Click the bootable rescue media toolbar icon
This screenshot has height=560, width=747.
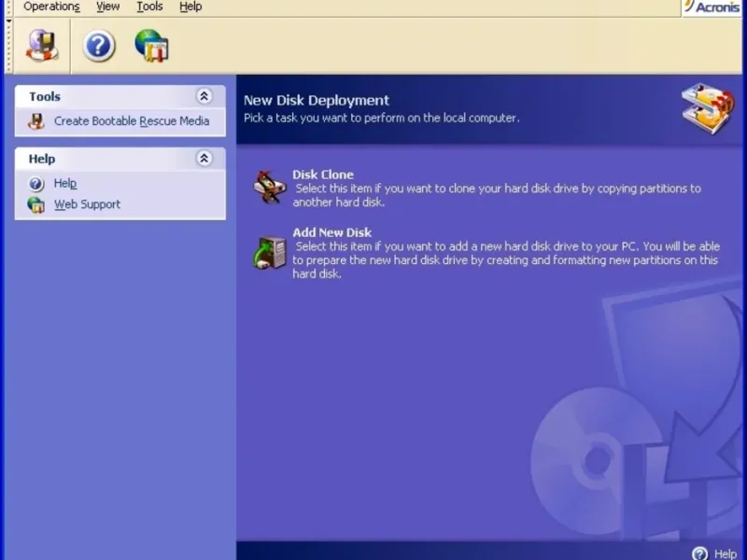tap(42, 46)
